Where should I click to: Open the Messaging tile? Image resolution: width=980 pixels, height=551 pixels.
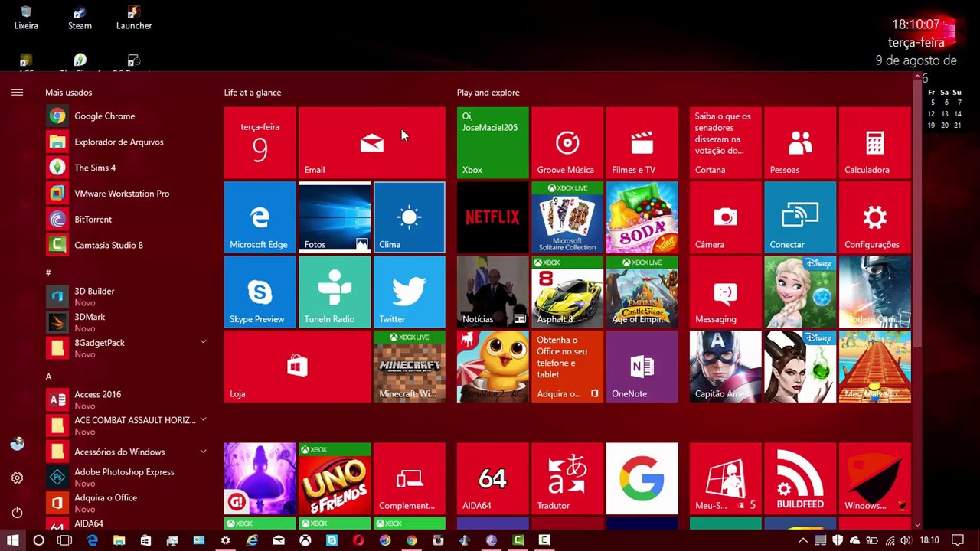pyautogui.click(x=725, y=292)
